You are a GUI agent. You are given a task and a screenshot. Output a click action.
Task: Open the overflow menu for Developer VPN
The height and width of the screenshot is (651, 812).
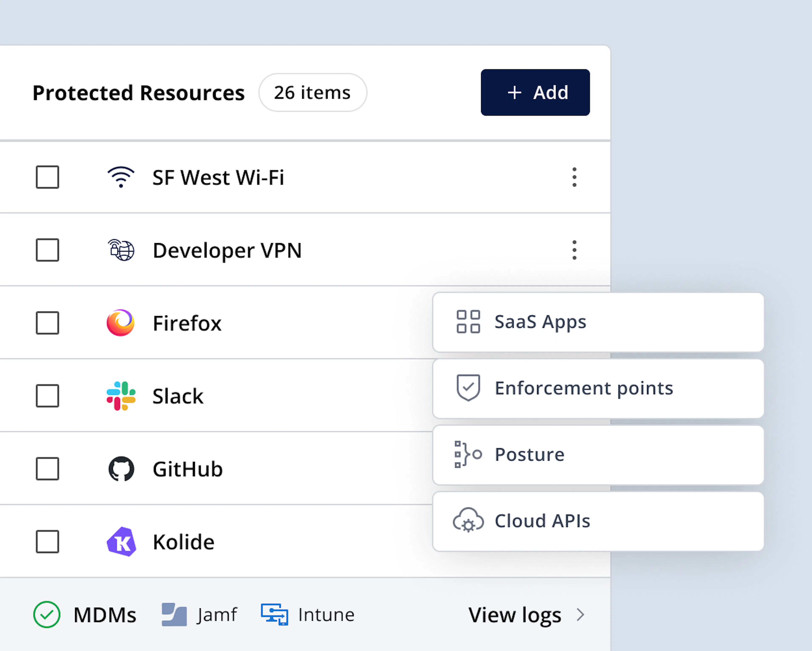[574, 250]
